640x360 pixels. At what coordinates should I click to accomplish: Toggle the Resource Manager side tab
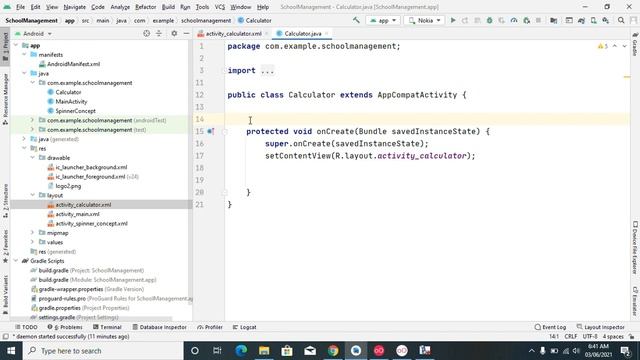[x=5, y=99]
